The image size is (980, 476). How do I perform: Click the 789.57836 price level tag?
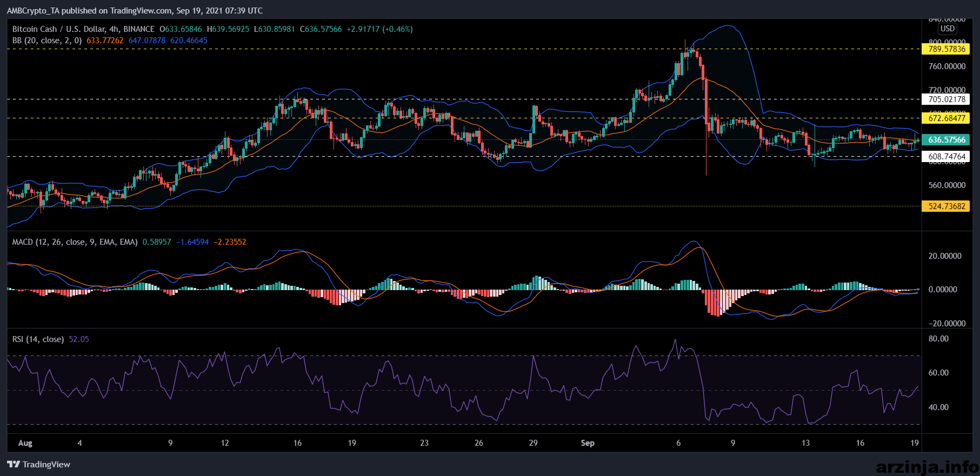tap(946, 49)
